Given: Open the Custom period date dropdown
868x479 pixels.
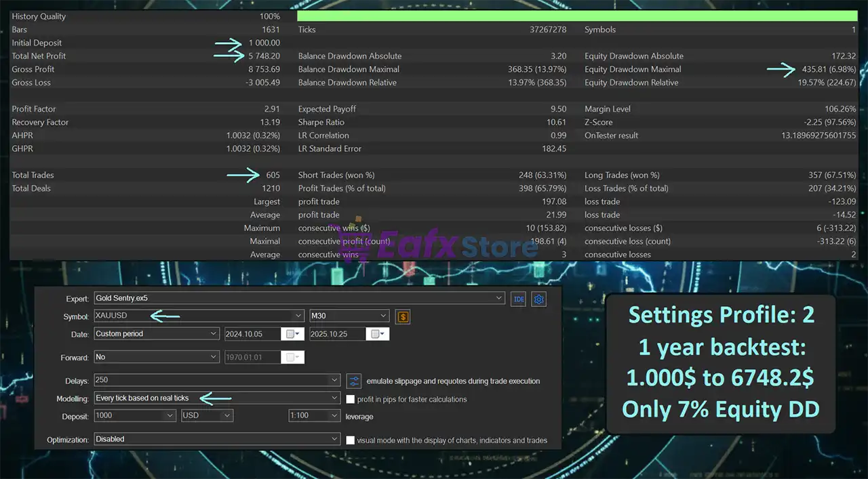Looking at the screenshot, I should click(214, 334).
